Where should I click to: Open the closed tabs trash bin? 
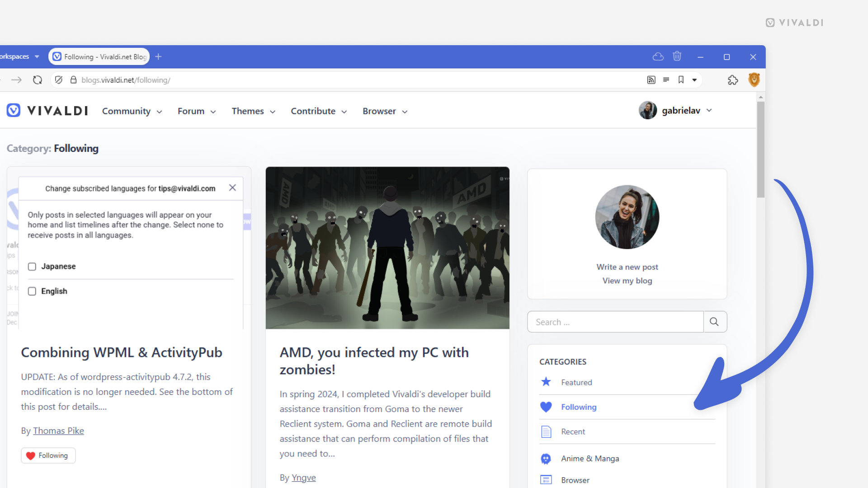[x=677, y=56]
